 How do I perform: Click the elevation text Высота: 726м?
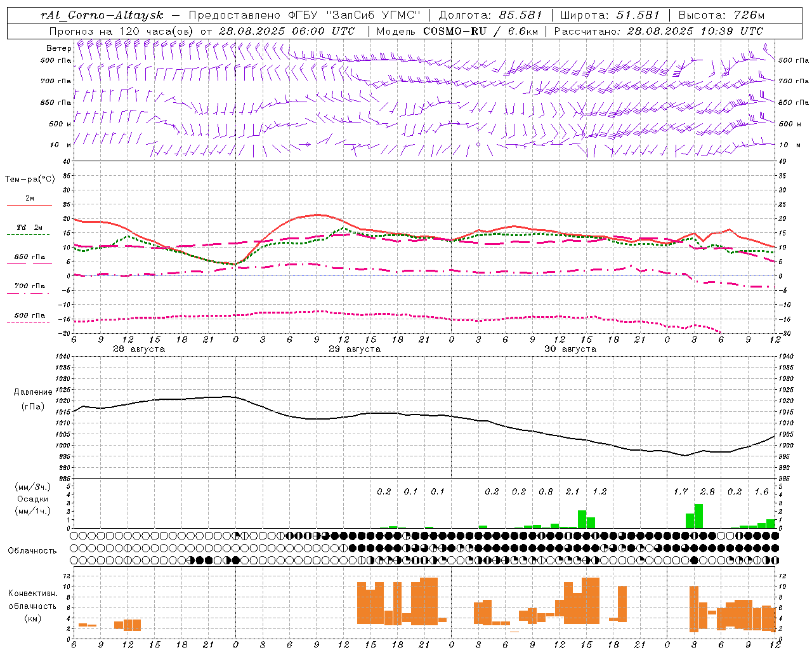point(721,15)
